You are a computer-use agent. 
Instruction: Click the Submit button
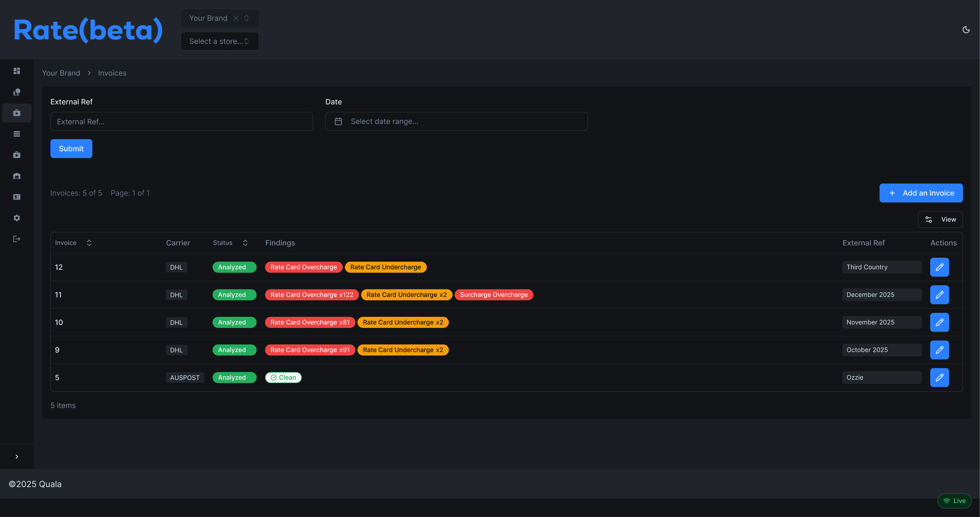point(71,148)
